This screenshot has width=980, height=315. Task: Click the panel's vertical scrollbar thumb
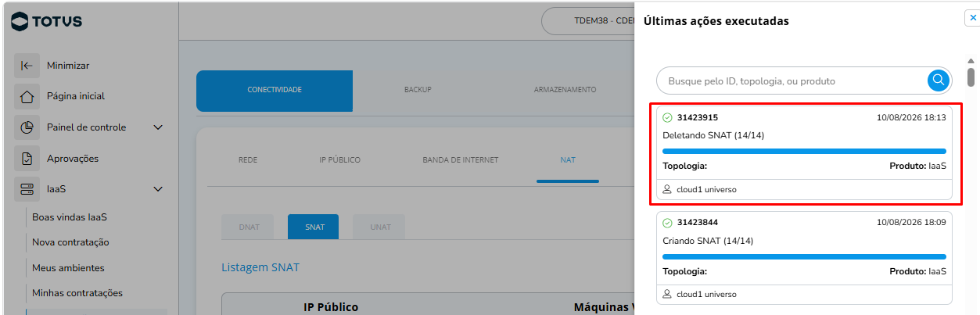pos(971,77)
